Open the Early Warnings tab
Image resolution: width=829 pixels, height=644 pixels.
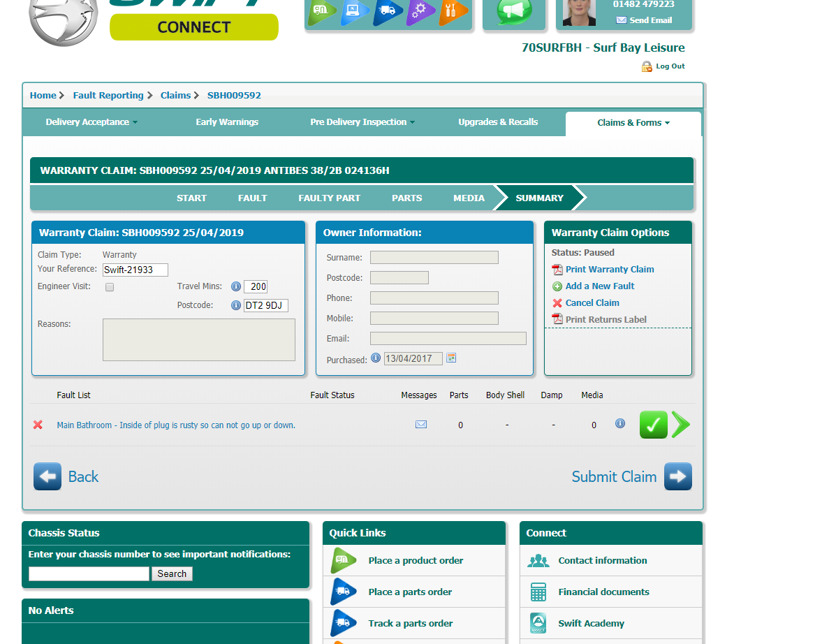point(227,122)
